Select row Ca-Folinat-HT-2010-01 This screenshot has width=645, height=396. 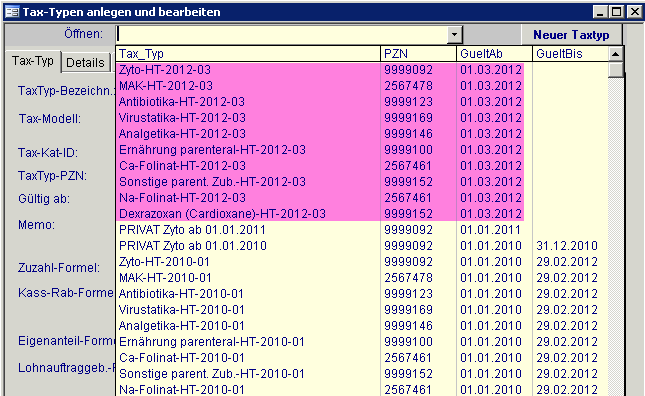tap(362, 358)
